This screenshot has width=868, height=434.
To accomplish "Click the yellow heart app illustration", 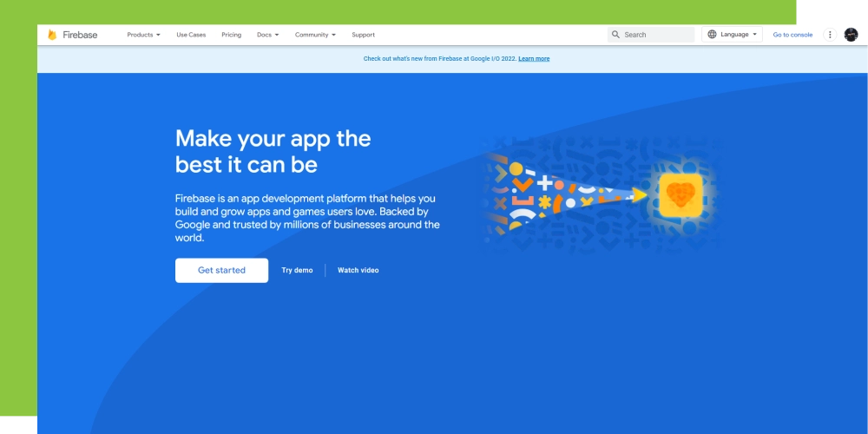I will coord(681,195).
